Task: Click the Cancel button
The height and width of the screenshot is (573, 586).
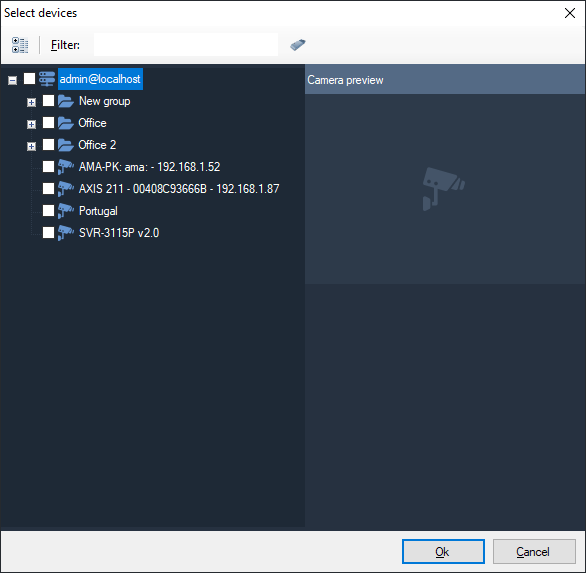Action: pos(534,551)
